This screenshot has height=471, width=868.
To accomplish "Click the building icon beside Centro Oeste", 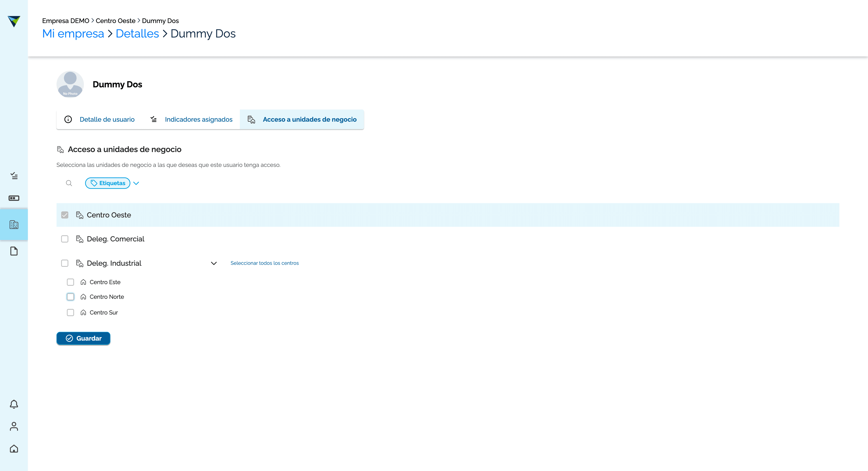I will [x=80, y=215].
